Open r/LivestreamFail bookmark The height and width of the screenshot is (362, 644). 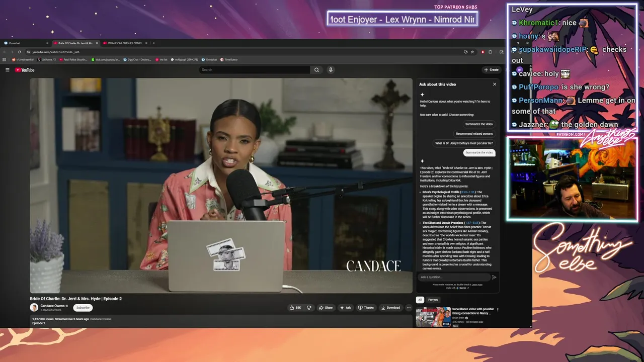pos(23,59)
